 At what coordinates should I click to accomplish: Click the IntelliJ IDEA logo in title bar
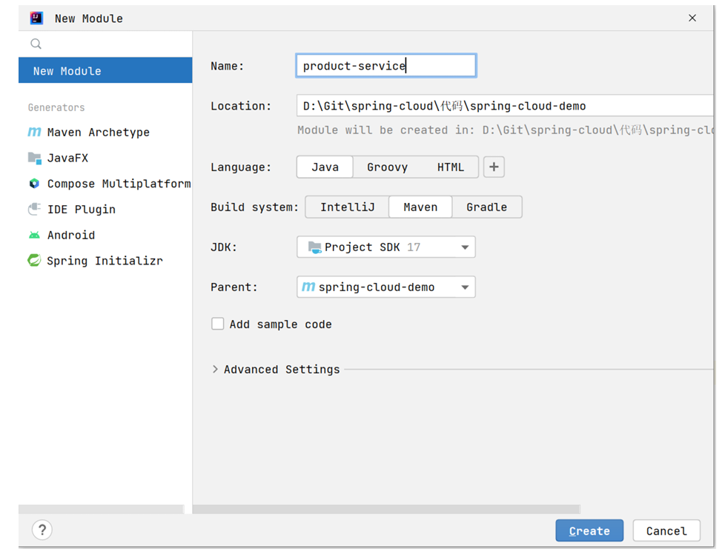(x=36, y=18)
